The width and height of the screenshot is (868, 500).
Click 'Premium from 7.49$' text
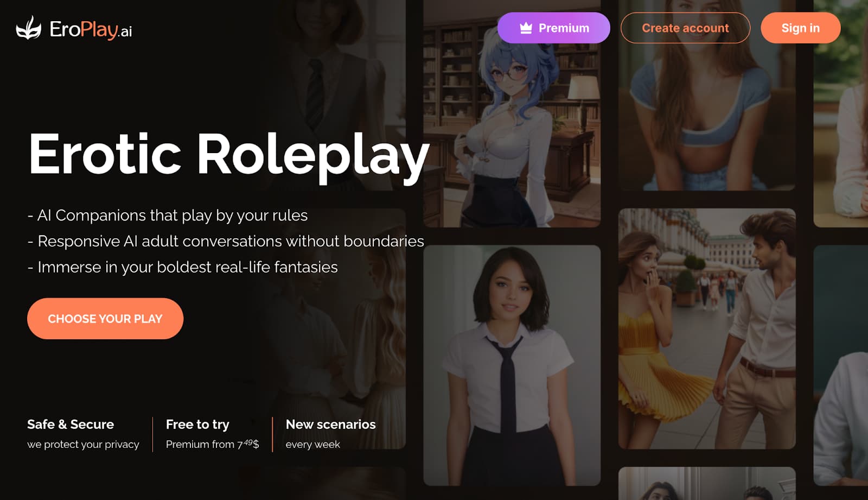click(x=212, y=444)
